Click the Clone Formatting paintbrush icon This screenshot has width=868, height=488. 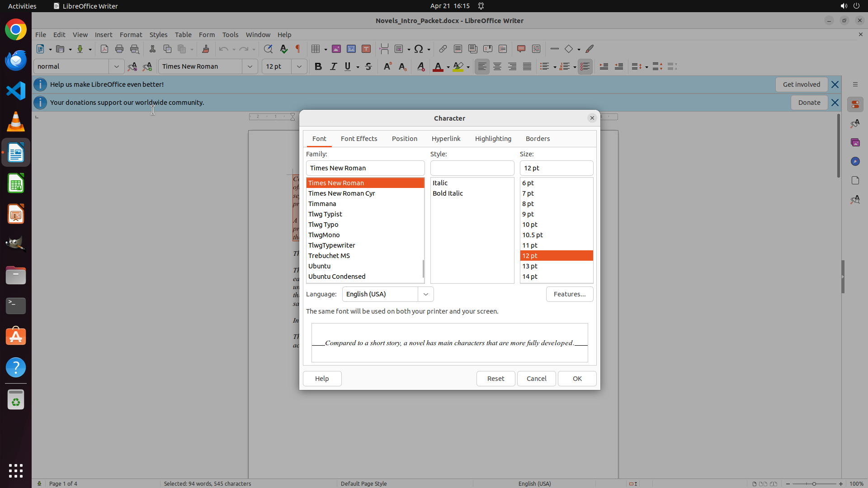205,49
